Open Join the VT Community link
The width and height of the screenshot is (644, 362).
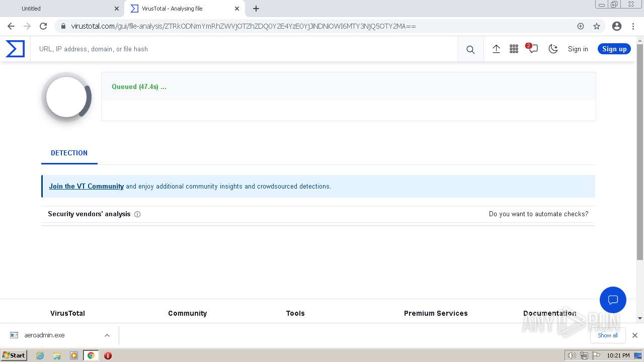(87, 186)
